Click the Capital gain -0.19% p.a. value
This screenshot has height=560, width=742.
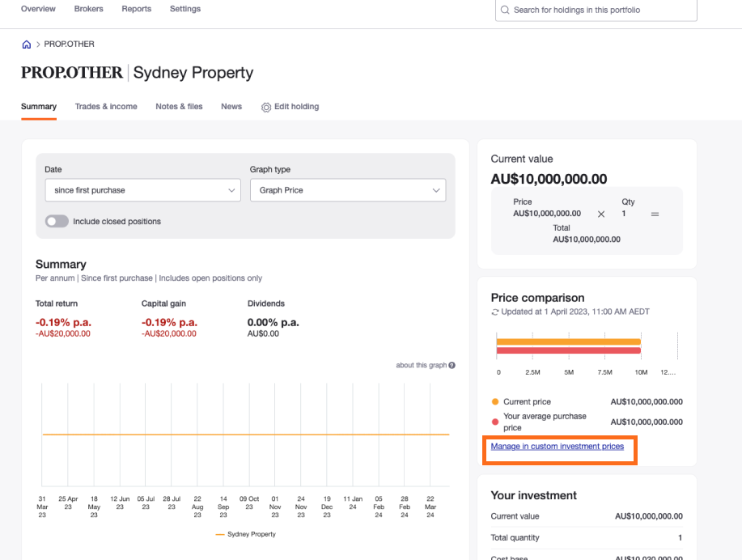(x=169, y=322)
